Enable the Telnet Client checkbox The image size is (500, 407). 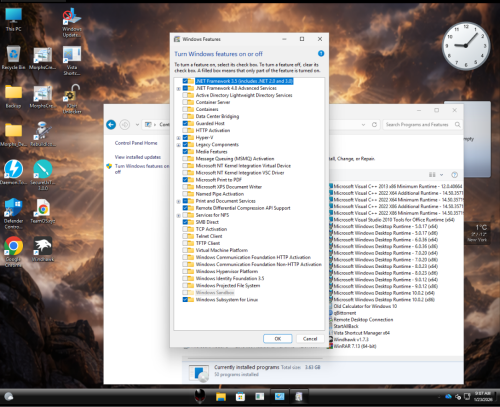(x=185, y=236)
